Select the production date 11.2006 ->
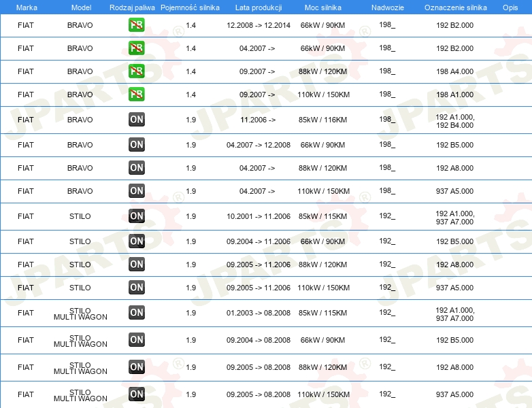 [258, 120]
